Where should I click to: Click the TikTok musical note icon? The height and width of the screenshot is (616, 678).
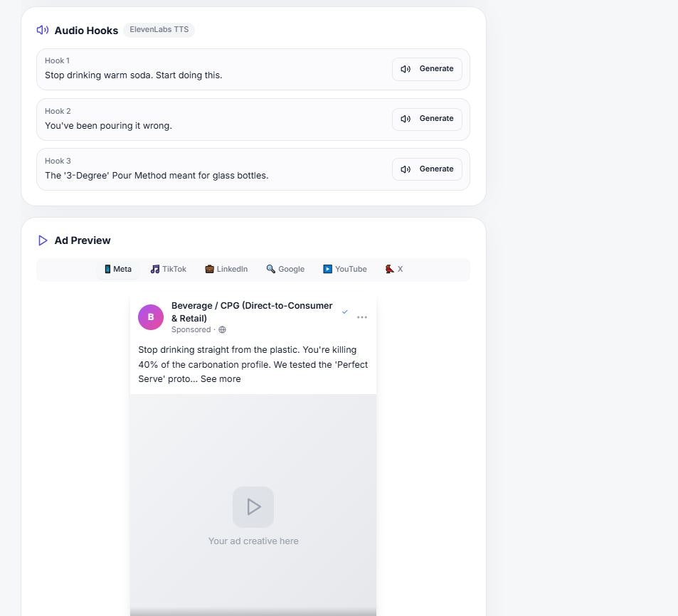pyautogui.click(x=155, y=269)
